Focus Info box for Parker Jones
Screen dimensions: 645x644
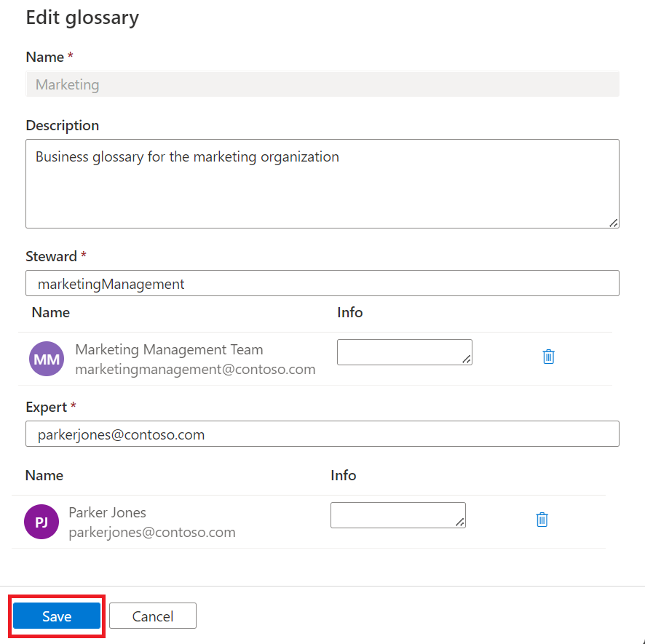coord(395,514)
